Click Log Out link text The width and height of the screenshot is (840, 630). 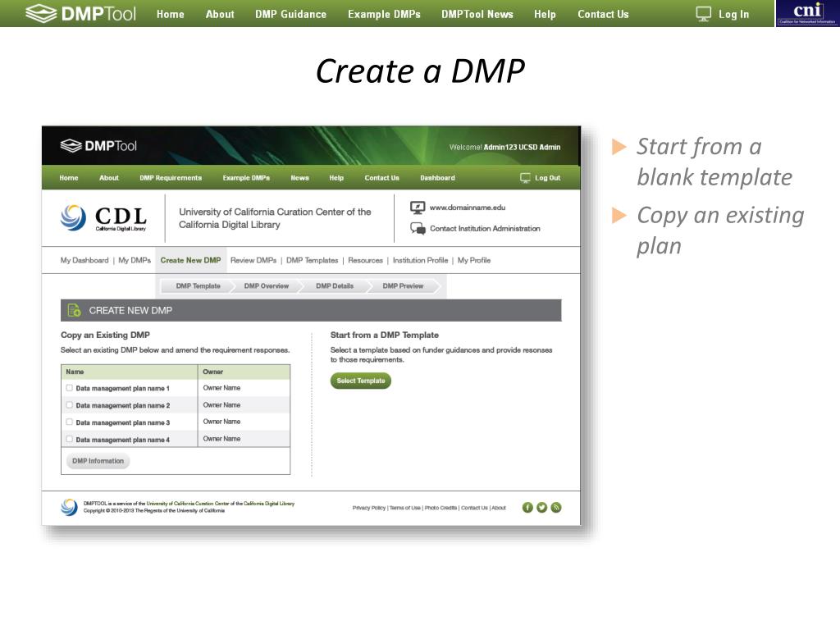tap(547, 178)
